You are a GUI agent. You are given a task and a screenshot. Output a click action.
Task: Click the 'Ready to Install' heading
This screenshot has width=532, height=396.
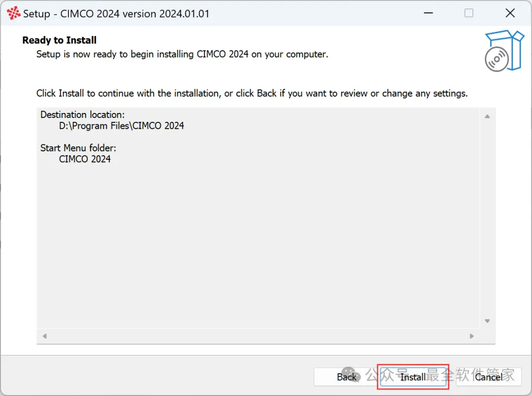[x=60, y=40]
